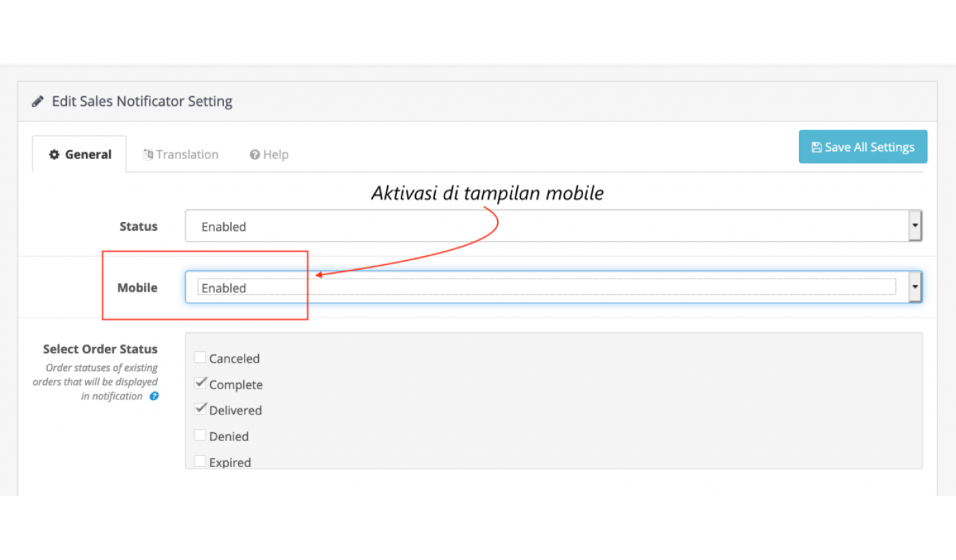Click the flag icon on the Translation tab

tap(147, 154)
